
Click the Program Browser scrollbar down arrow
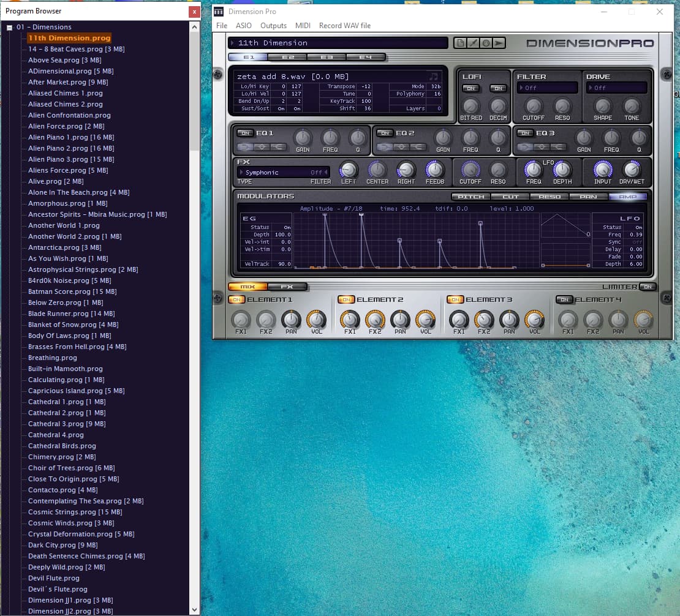click(194, 609)
